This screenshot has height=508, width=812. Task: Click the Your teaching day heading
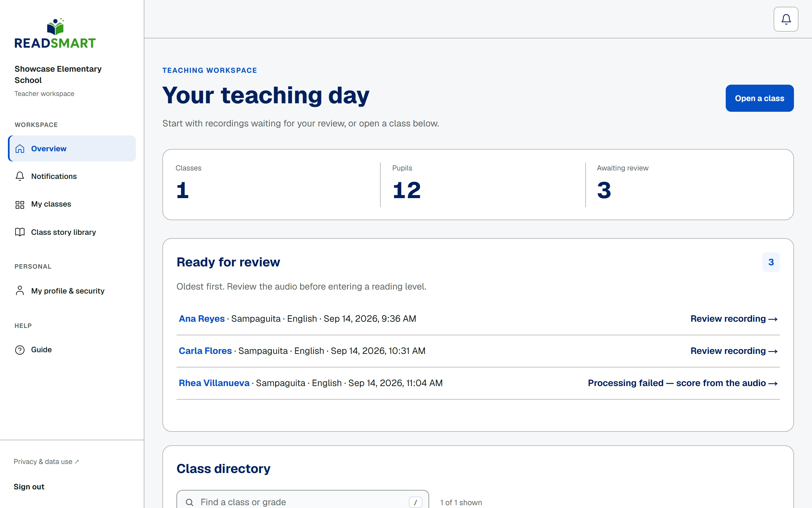click(x=266, y=95)
